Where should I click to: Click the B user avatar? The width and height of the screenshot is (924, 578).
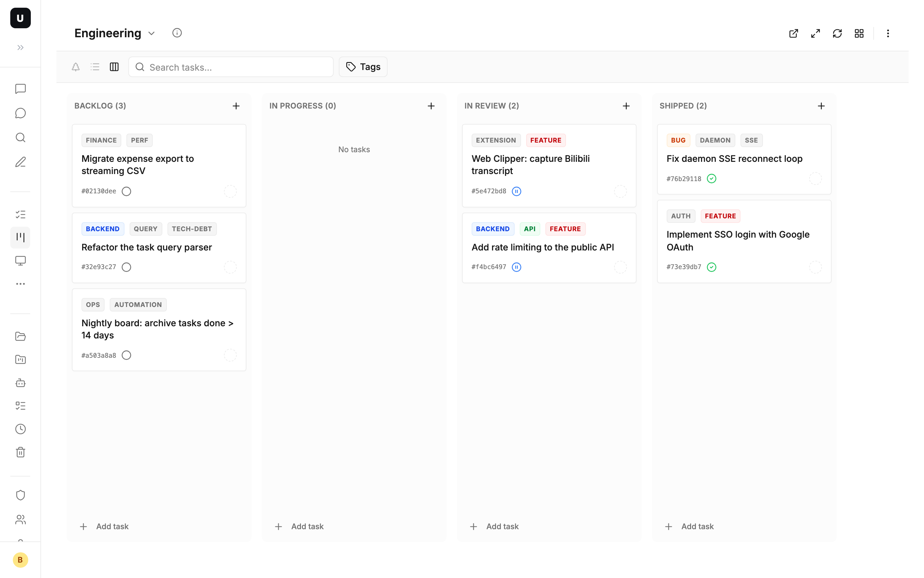[20, 560]
